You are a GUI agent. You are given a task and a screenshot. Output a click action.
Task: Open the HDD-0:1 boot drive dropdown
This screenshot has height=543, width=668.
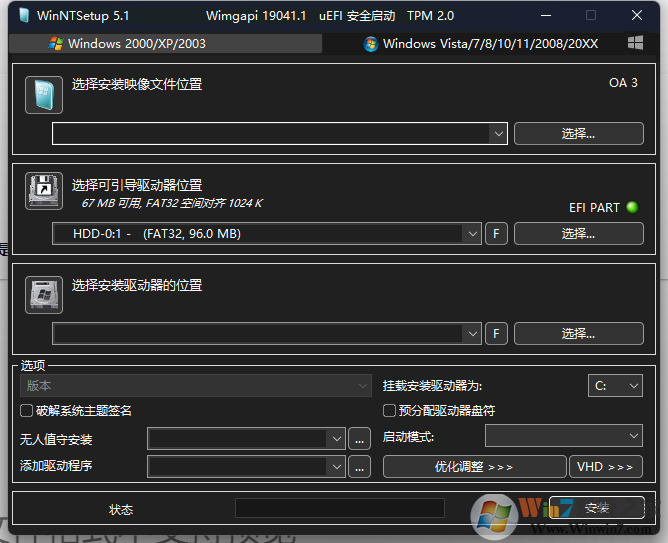pos(472,234)
